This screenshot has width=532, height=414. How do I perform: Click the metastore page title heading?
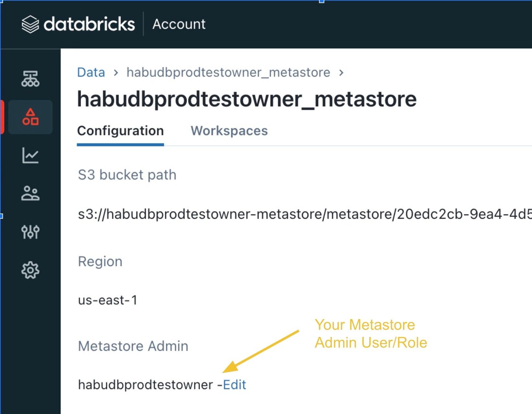coord(247,99)
